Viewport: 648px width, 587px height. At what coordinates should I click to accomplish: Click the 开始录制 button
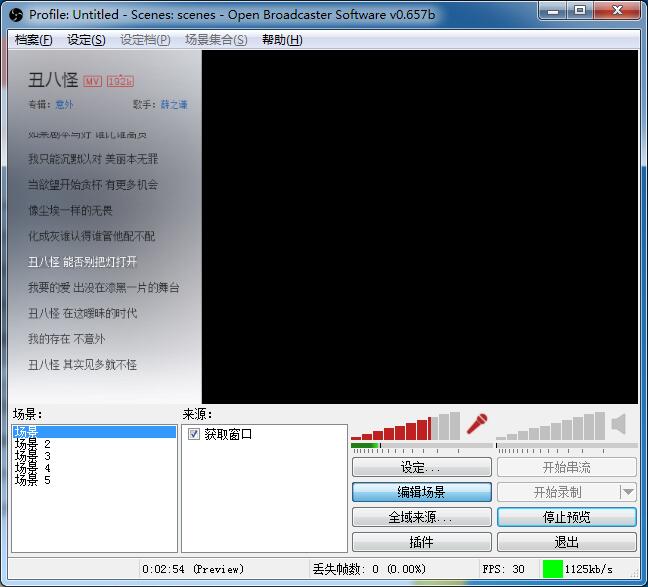[x=558, y=492]
